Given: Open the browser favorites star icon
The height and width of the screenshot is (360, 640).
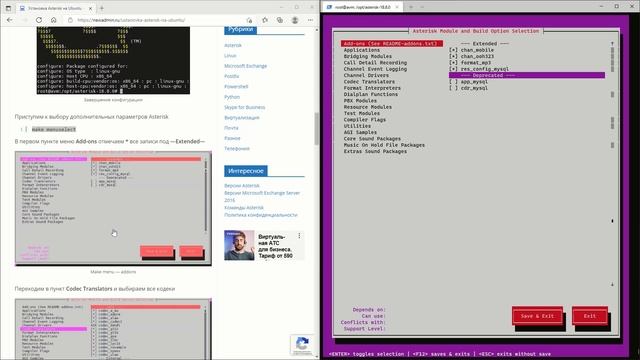Looking at the screenshot, I should click(265, 20).
